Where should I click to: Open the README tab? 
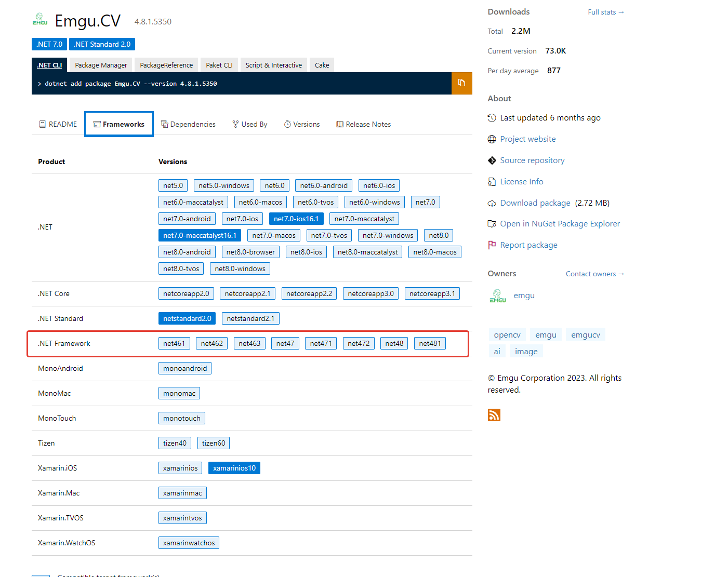tap(58, 124)
